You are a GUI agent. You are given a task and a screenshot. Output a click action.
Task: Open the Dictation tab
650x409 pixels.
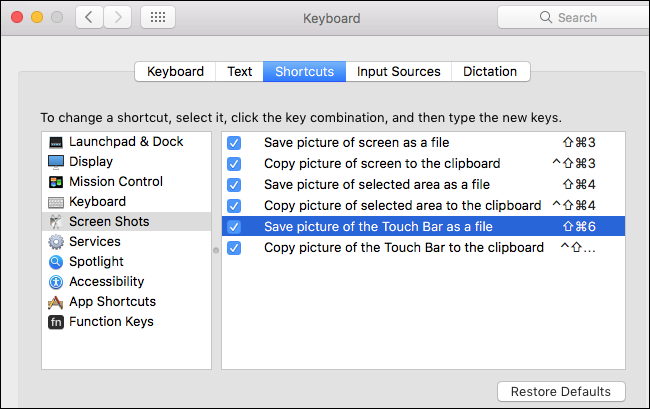[x=490, y=71]
